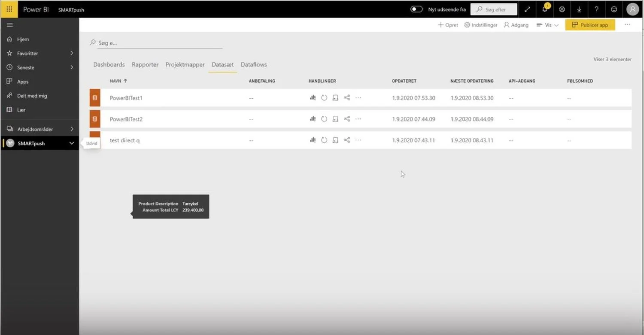Click the feedback smiley icon
This screenshot has height=335, width=644.
614,9
